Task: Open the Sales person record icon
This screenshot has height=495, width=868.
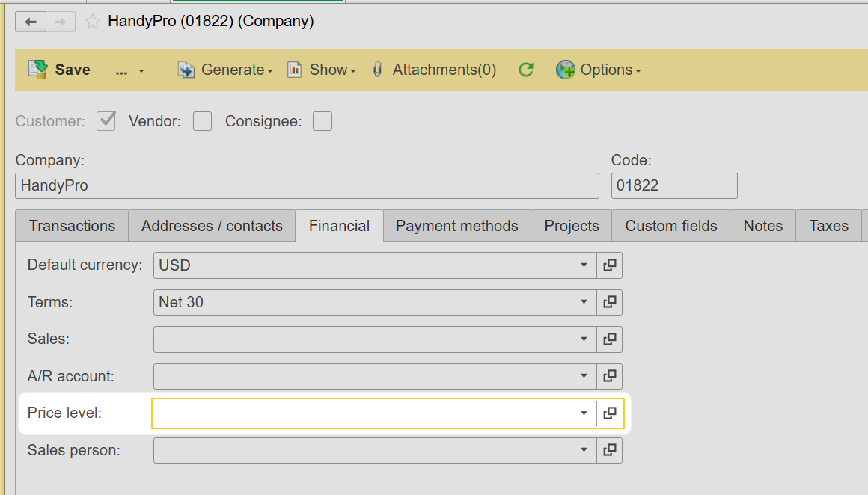Action: point(610,450)
